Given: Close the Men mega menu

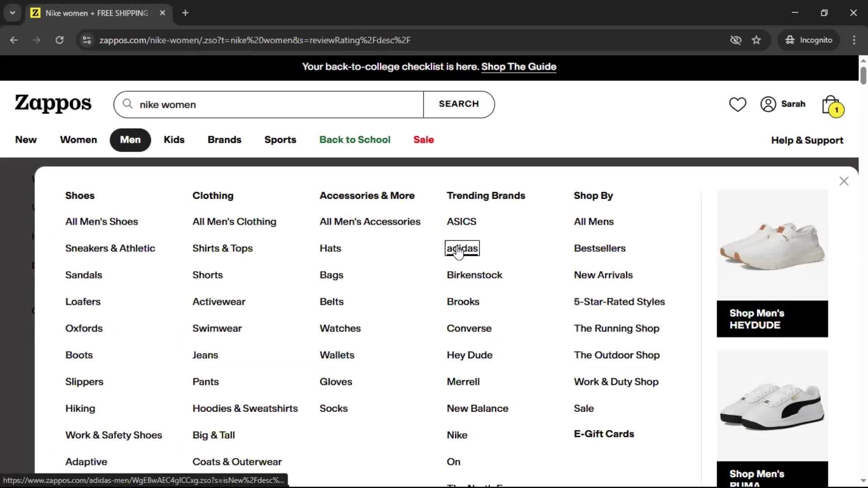Looking at the screenshot, I should tap(844, 181).
